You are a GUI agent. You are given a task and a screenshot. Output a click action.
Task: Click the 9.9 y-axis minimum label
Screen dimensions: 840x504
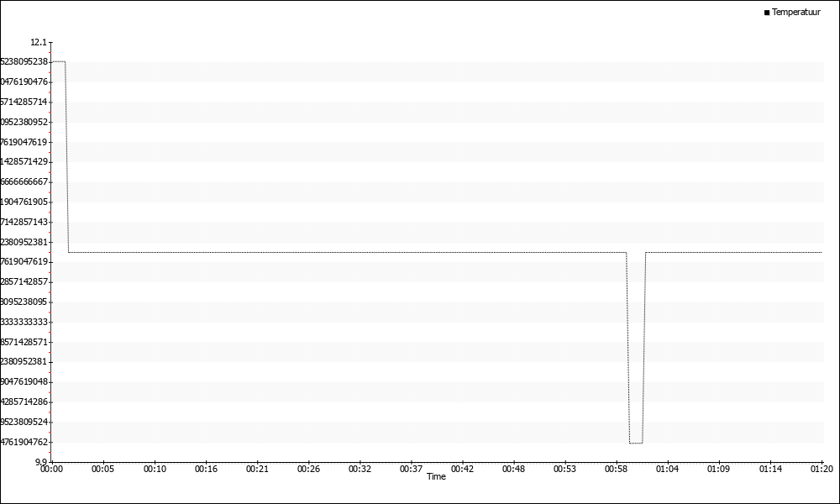click(x=42, y=462)
